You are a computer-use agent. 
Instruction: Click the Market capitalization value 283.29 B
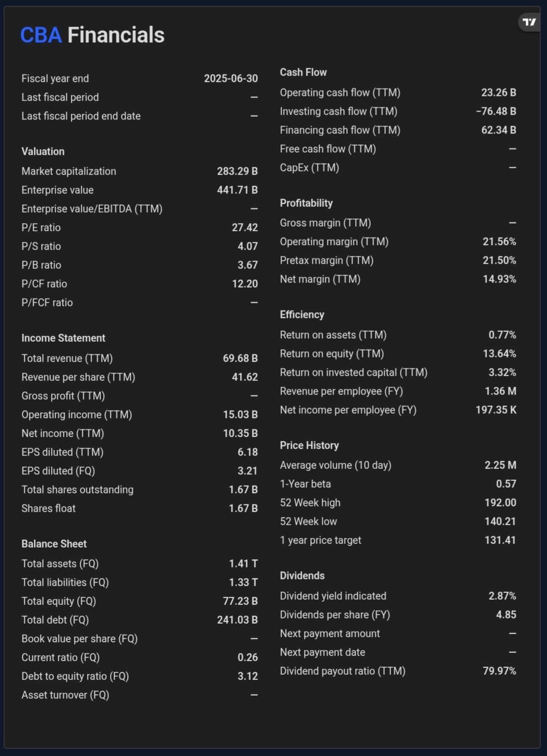point(237,171)
